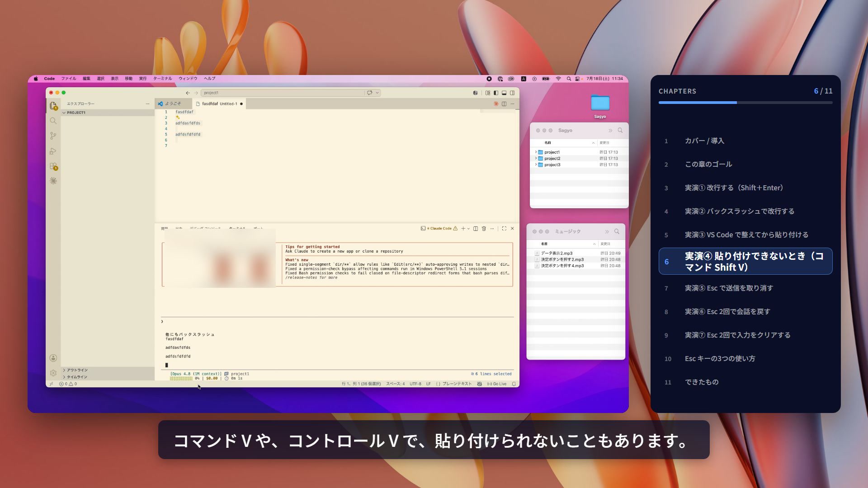
Task: Maximize the terminal panel size
Action: [504, 229]
